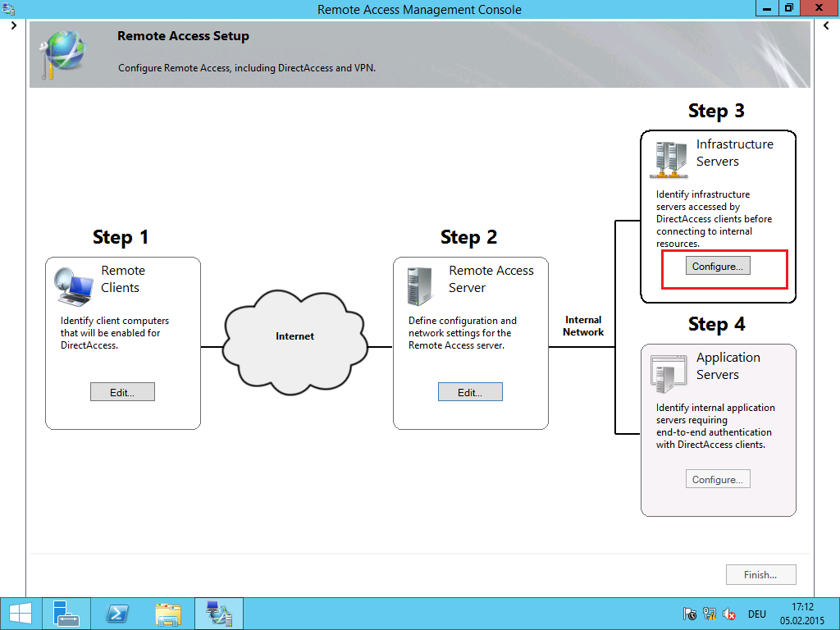
Task: Click the Action Center flag tray icon
Action: click(690, 614)
